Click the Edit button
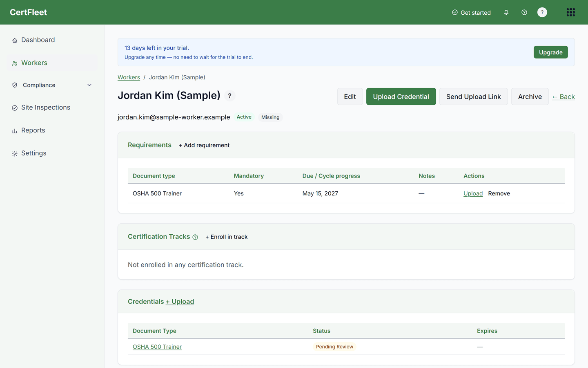This screenshot has width=588, height=368. tap(350, 96)
